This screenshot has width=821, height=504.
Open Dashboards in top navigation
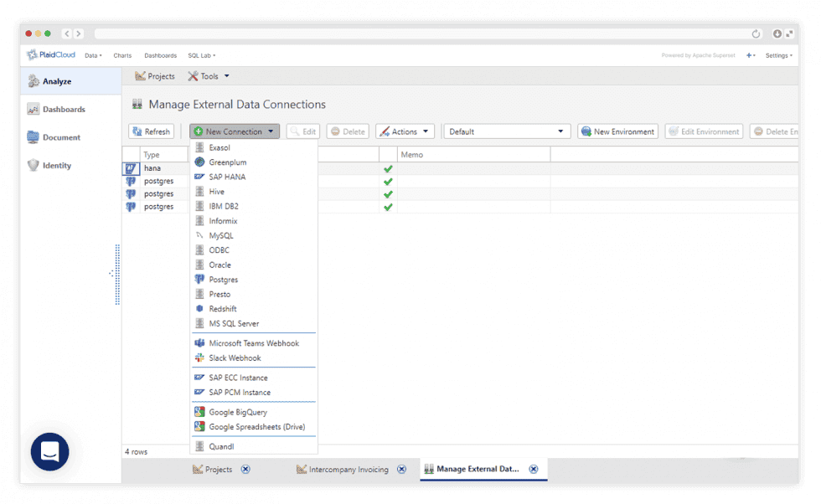pyautogui.click(x=160, y=55)
